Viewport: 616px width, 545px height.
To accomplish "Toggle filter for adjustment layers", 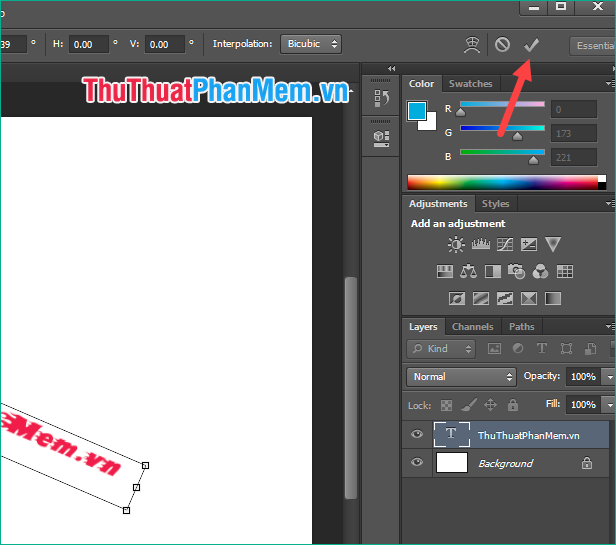I will point(518,349).
